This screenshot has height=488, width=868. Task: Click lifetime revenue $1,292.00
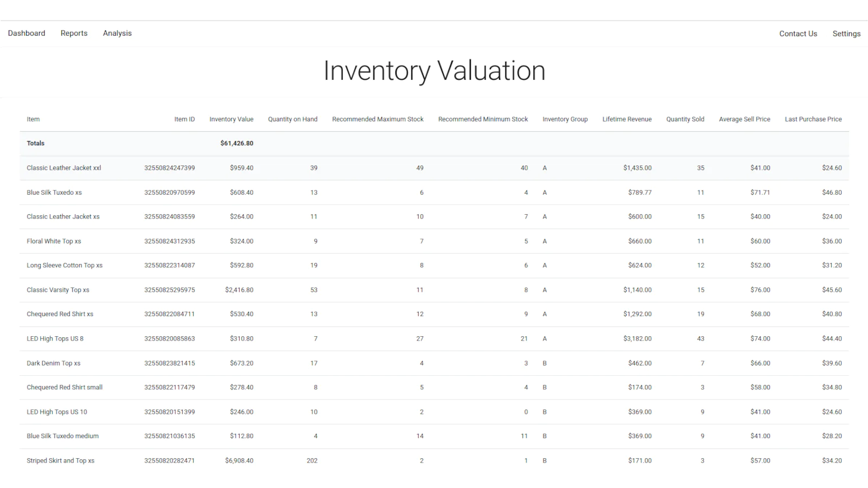(x=637, y=314)
